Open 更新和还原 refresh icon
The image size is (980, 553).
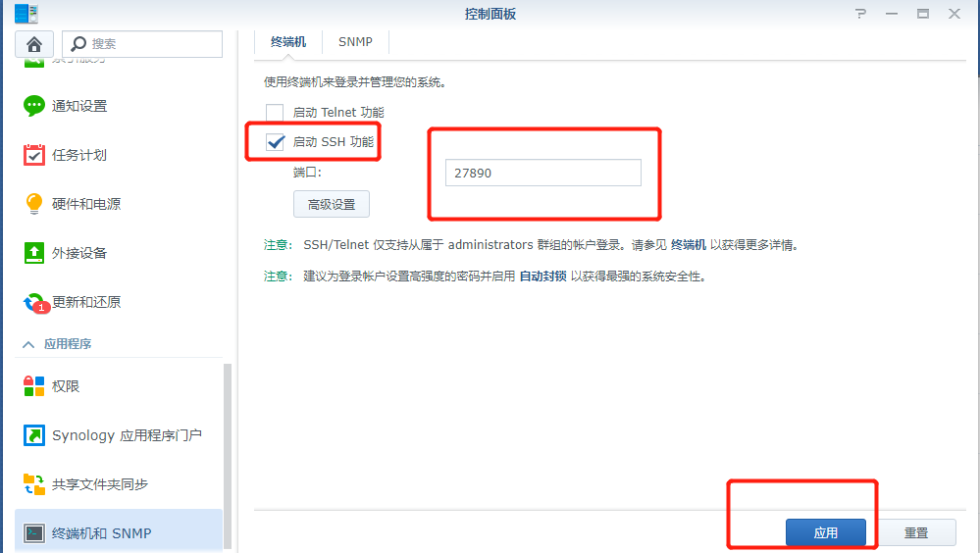tap(35, 302)
